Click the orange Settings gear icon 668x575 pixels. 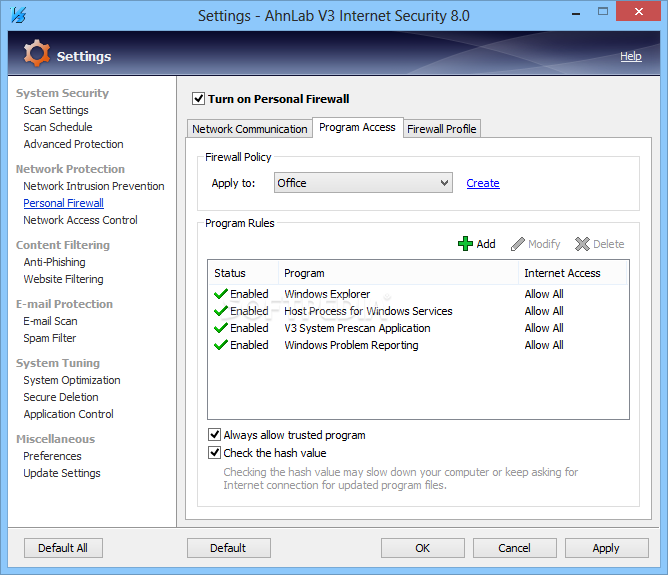(37, 53)
